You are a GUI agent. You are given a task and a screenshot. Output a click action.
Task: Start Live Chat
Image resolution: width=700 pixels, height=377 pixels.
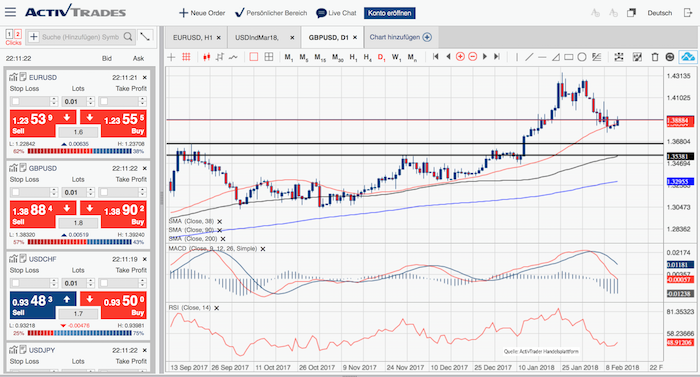pyautogui.click(x=336, y=13)
